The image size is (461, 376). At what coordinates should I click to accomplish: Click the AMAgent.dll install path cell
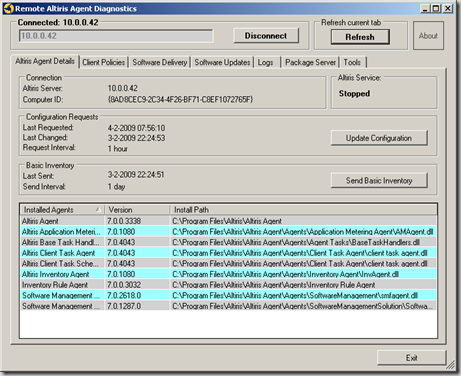coord(303,232)
